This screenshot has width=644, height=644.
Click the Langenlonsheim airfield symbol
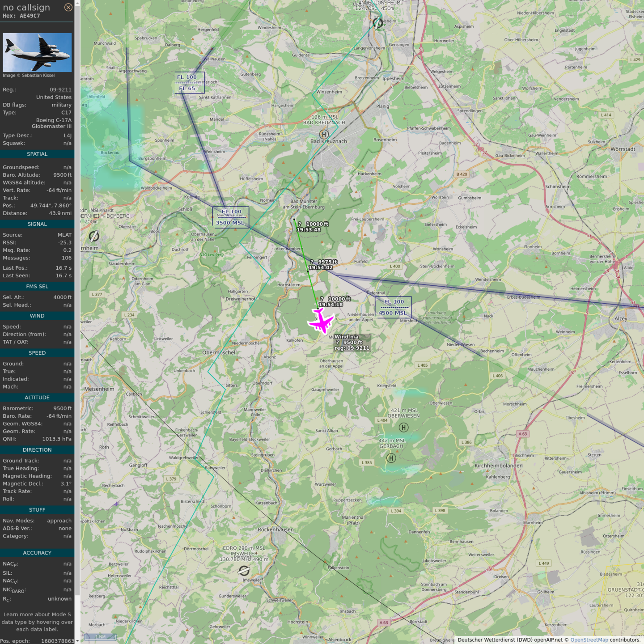(x=377, y=22)
